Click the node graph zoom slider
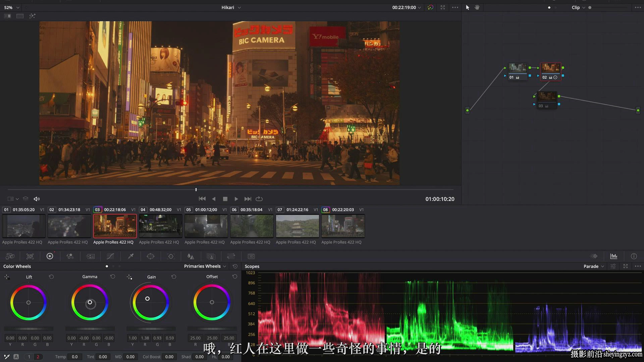Screen dimensions: 644x362 (608, 7)
